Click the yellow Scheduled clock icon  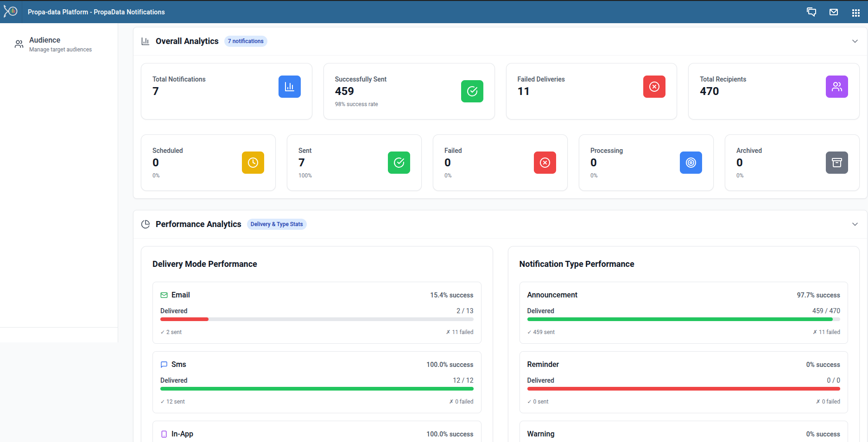point(253,163)
